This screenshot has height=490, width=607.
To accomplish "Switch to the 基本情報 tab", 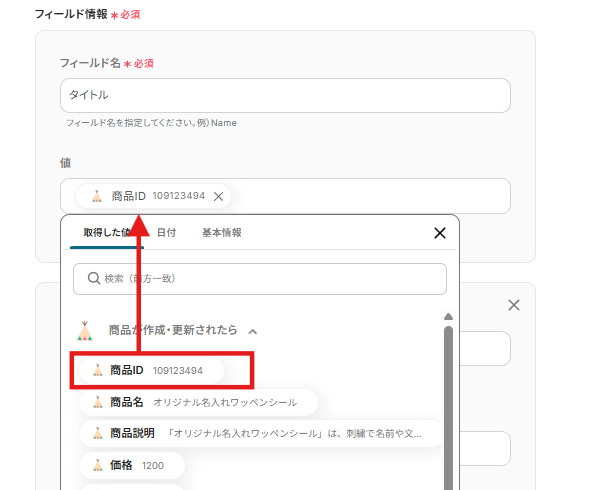I will (222, 233).
